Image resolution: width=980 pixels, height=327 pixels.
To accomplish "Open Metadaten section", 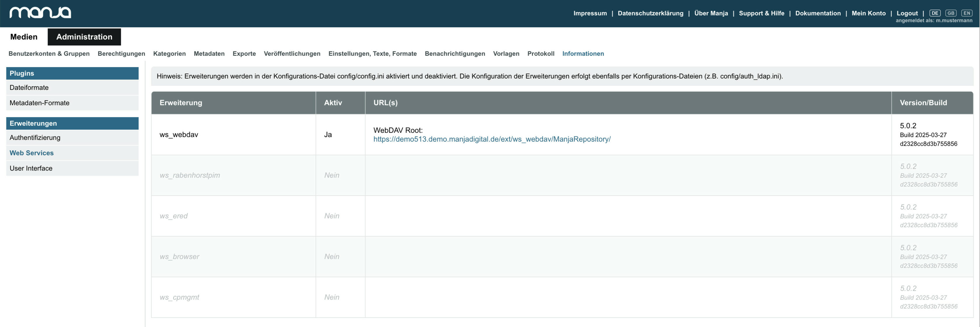I will tap(209, 54).
